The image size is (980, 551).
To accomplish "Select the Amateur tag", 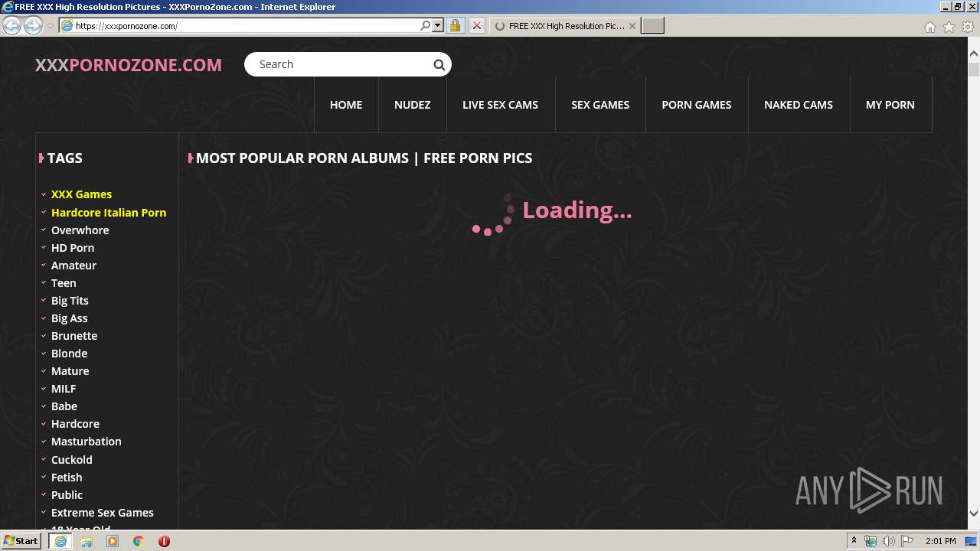I will point(73,266).
